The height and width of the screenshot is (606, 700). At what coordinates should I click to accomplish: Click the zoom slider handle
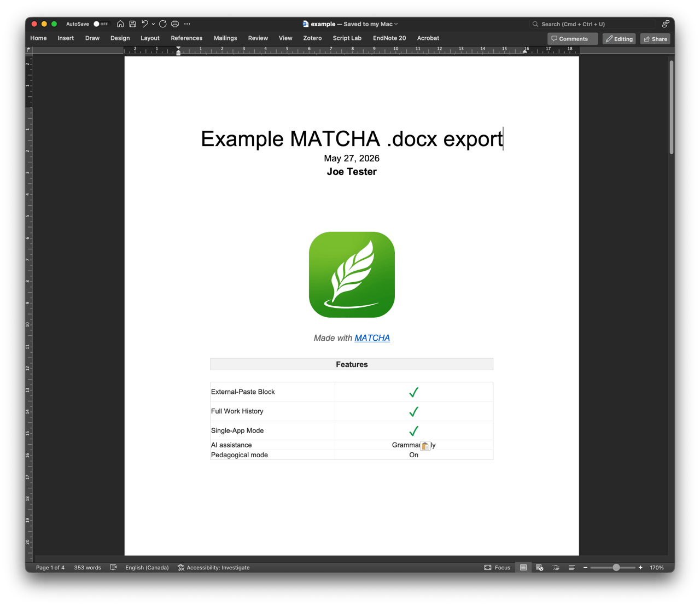616,568
